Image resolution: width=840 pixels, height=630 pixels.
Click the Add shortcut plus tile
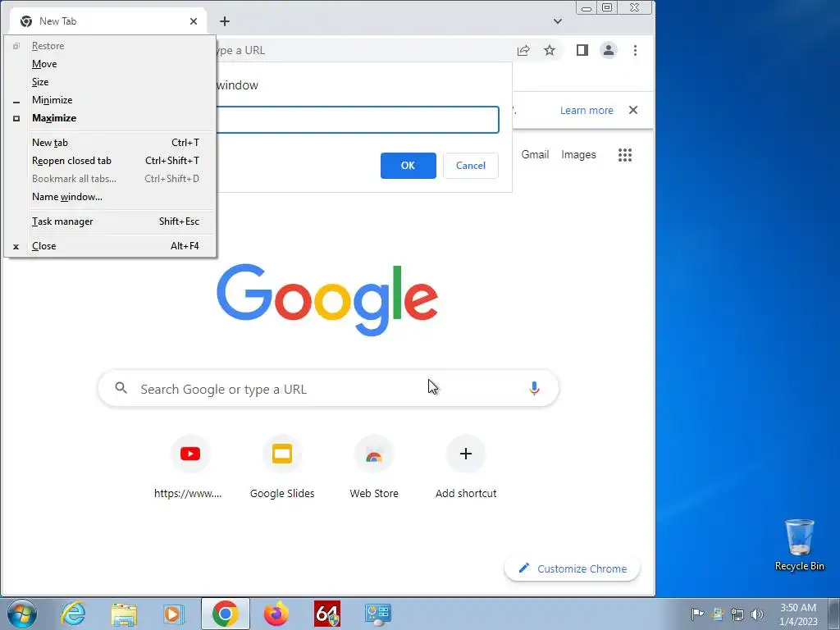(466, 454)
